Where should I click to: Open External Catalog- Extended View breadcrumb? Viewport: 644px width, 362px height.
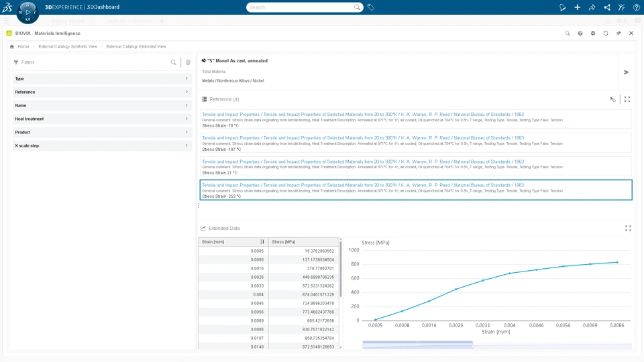tap(136, 46)
